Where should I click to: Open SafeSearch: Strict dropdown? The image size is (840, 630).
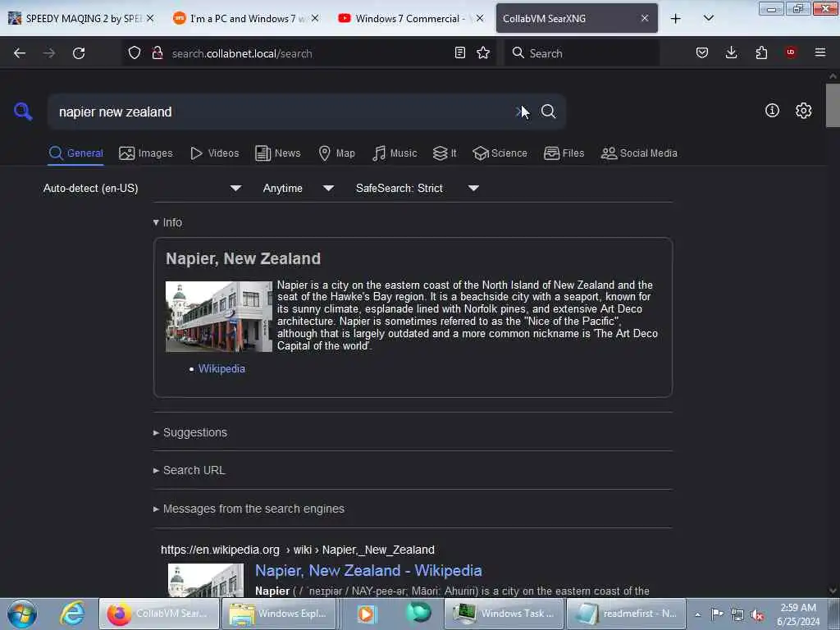[417, 188]
